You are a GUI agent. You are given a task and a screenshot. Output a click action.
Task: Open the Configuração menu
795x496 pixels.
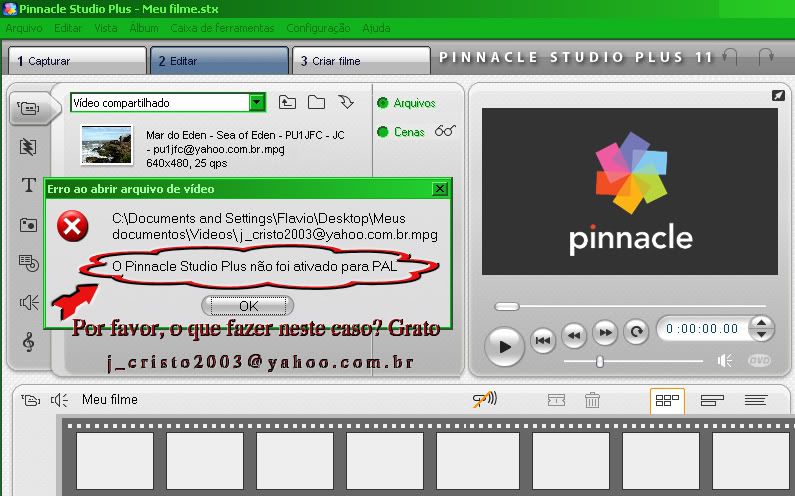pyautogui.click(x=318, y=28)
